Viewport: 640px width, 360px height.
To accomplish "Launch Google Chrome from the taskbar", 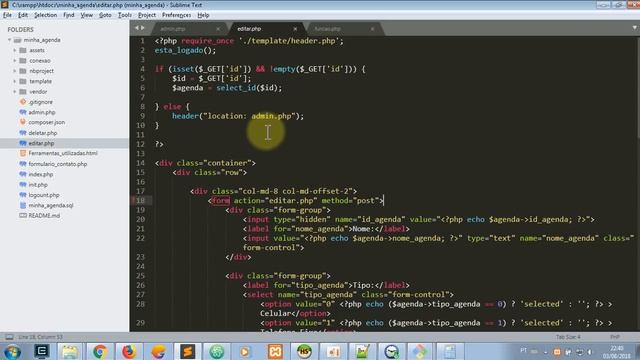I will pos(100,351).
